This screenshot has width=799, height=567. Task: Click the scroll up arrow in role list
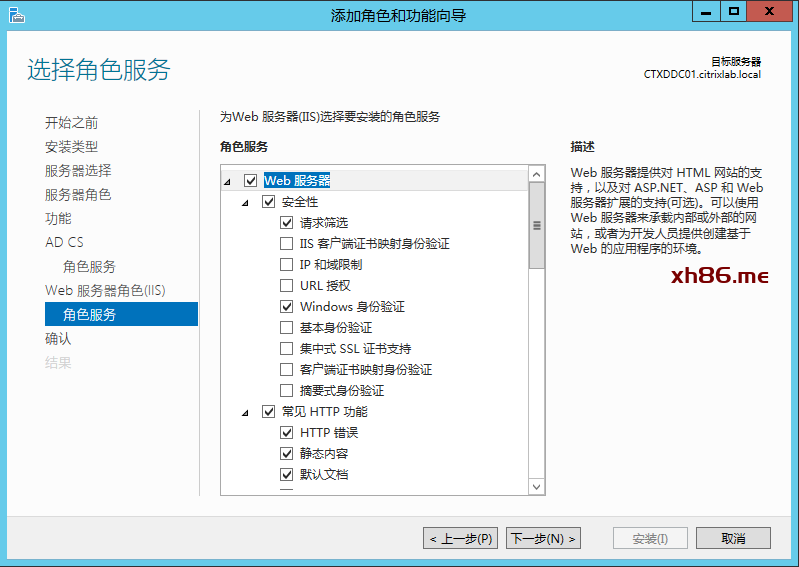[x=537, y=175]
